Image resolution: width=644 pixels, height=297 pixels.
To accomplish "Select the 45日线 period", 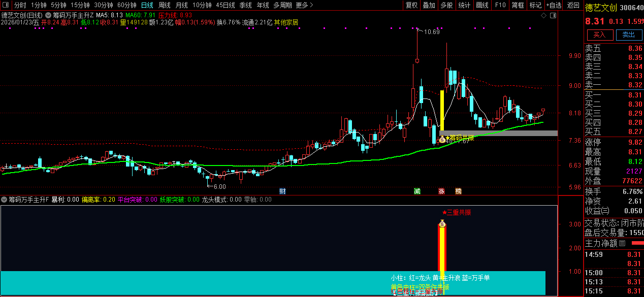I will pyautogui.click(x=226, y=5).
